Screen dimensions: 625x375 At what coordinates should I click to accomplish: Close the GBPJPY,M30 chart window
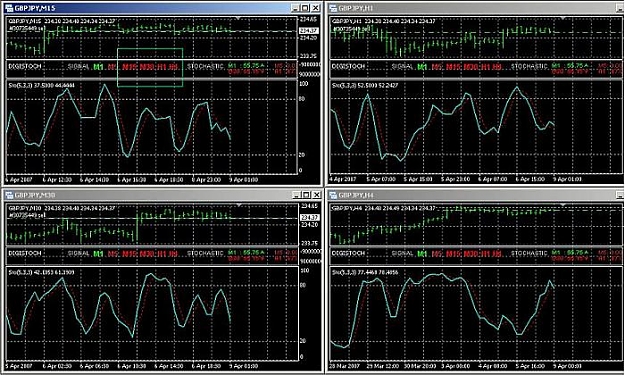[x=316, y=195]
